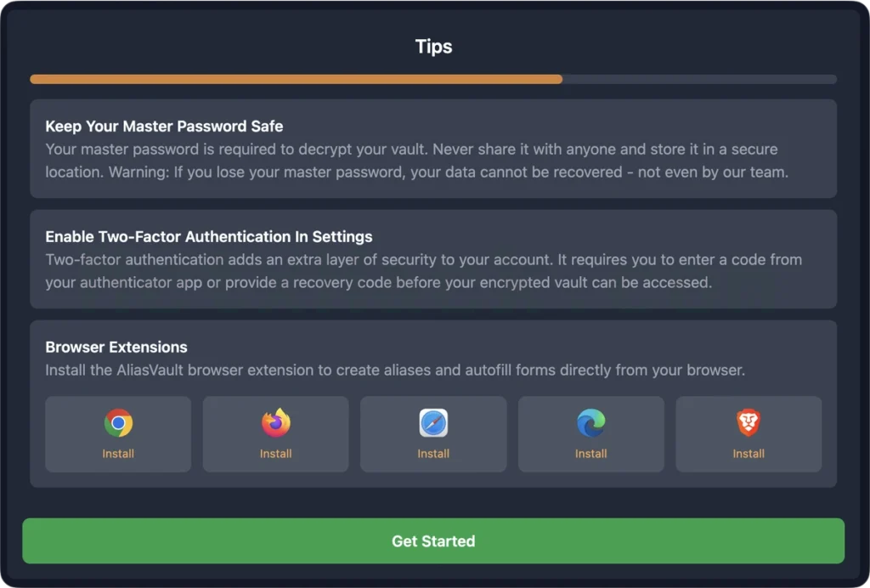The image size is (870, 588).
Task: Click the AliasVault browser extension description text
Action: (395, 370)
